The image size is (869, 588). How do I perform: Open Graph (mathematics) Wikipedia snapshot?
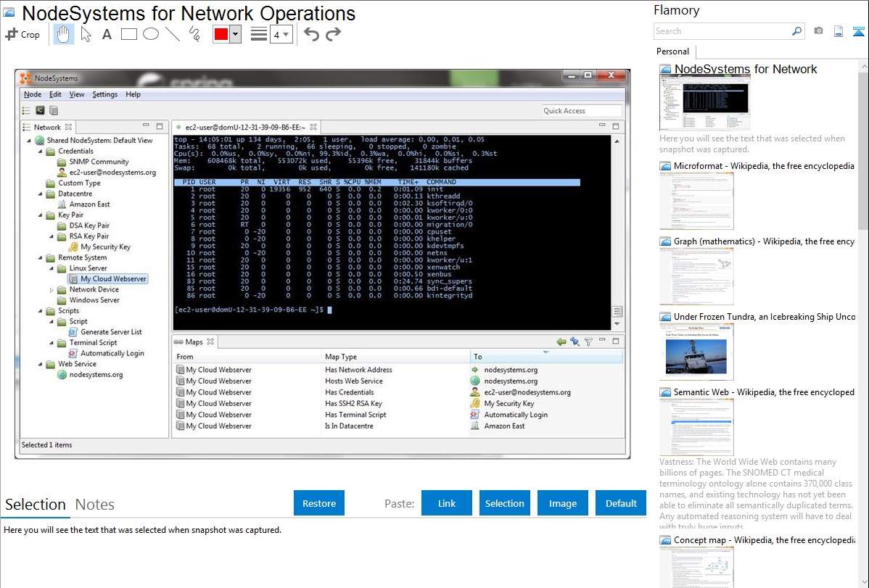point(696,276)
